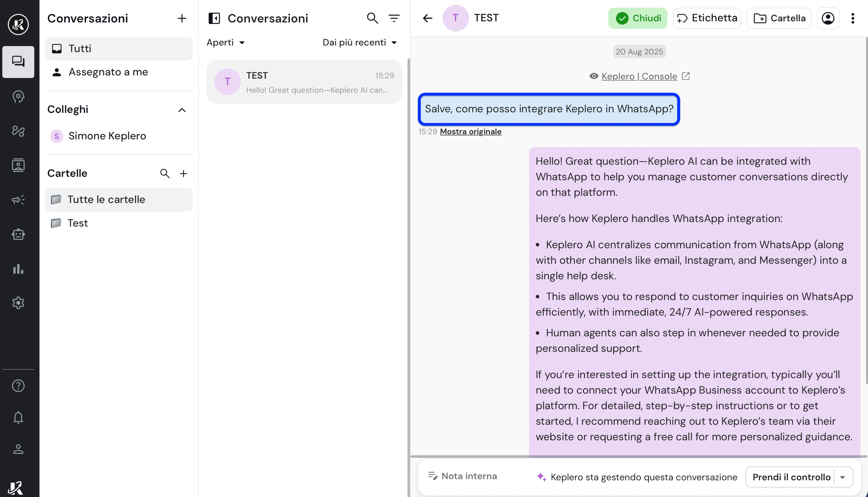Click the T avatar in chat header
Image resolution: width=868 pixels, height=497 pixels.
pos(455,18)
